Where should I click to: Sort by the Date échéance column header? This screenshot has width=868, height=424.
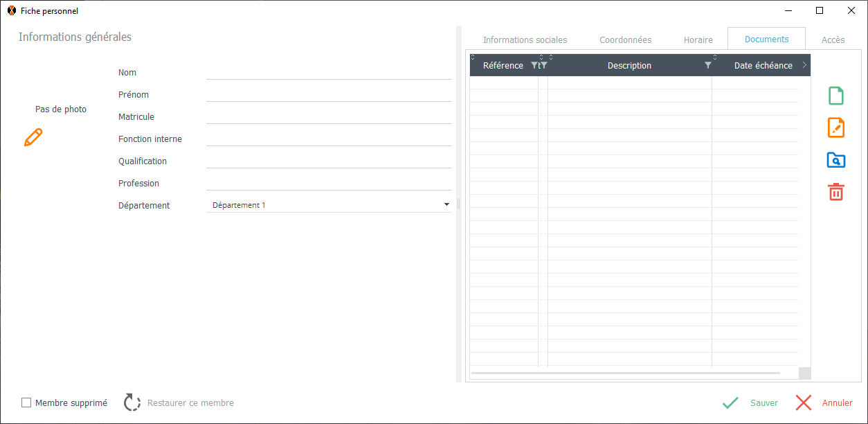[x=763, y=65]
